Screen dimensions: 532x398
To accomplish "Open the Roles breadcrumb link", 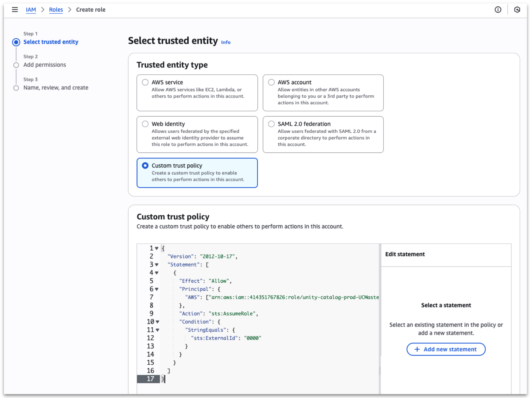I will [x=56, y=10].
